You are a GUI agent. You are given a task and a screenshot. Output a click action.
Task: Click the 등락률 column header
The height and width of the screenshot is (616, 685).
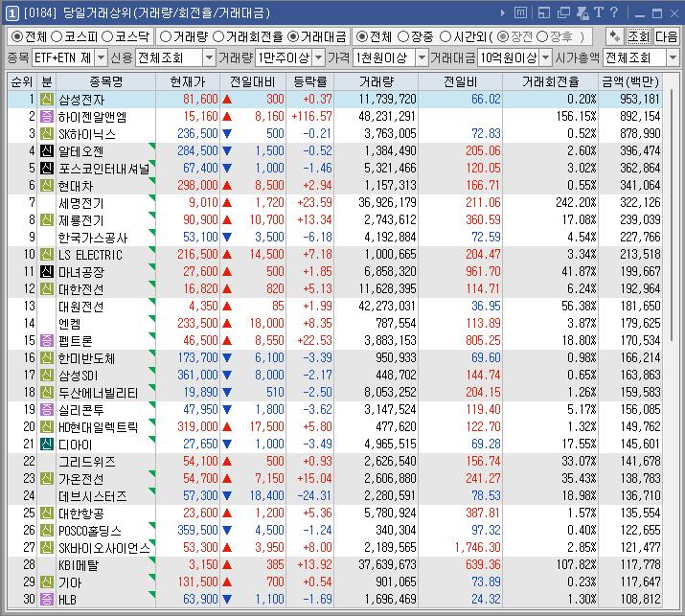pyautogui.click(x=309, y=81)
